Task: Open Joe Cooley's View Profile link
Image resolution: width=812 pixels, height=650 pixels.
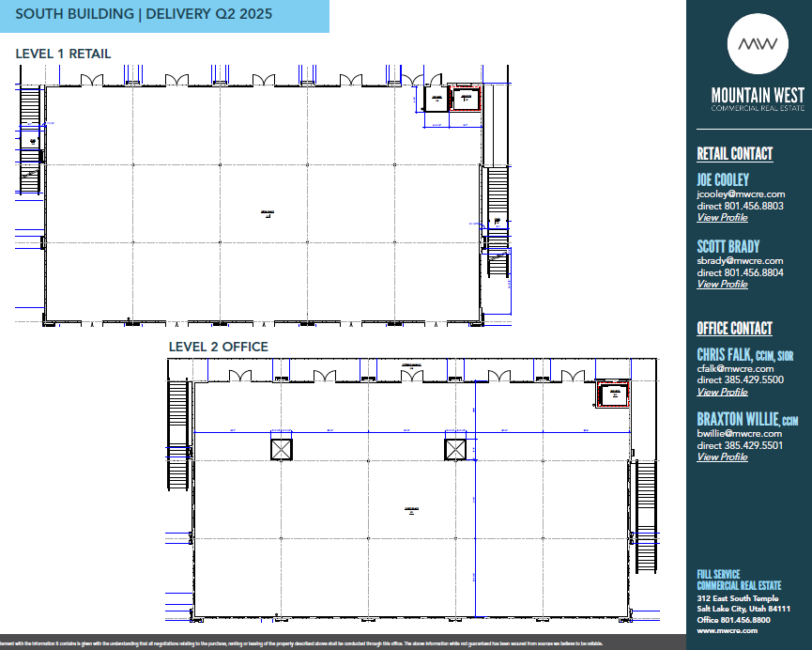Action: click(722, 217)
